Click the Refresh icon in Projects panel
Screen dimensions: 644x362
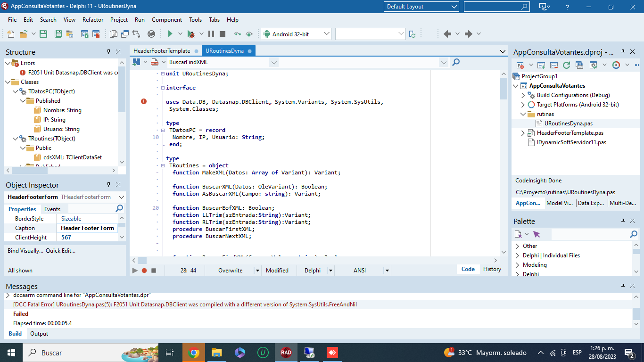pyautogui.click(x=566, y=65)
